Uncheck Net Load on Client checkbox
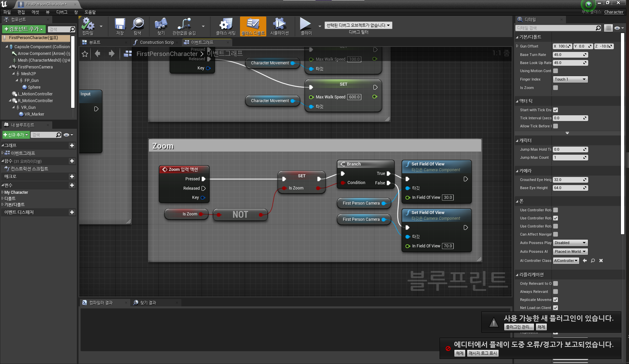The image size is (629, 364). pyautogui.click(x=556, y=308)
